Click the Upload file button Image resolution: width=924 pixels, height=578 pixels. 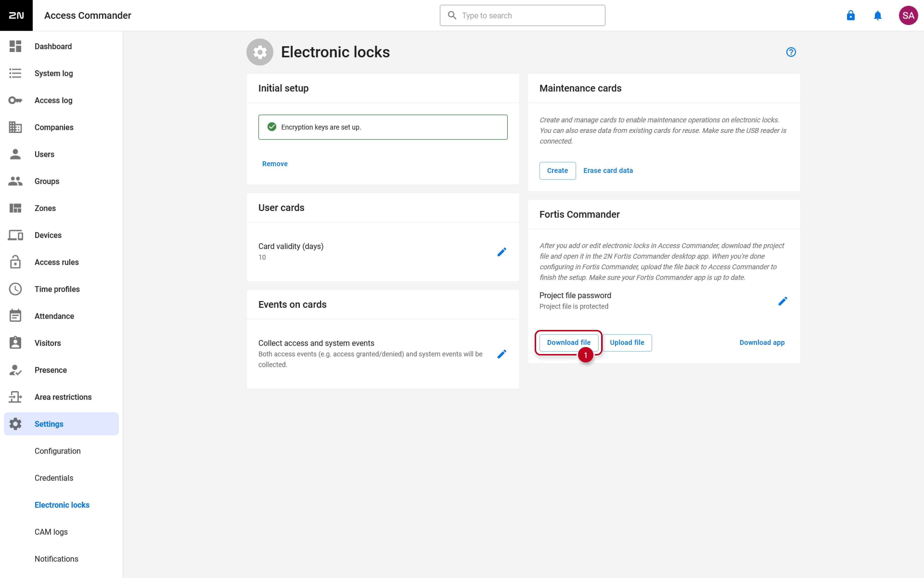(x=627, y=342)
